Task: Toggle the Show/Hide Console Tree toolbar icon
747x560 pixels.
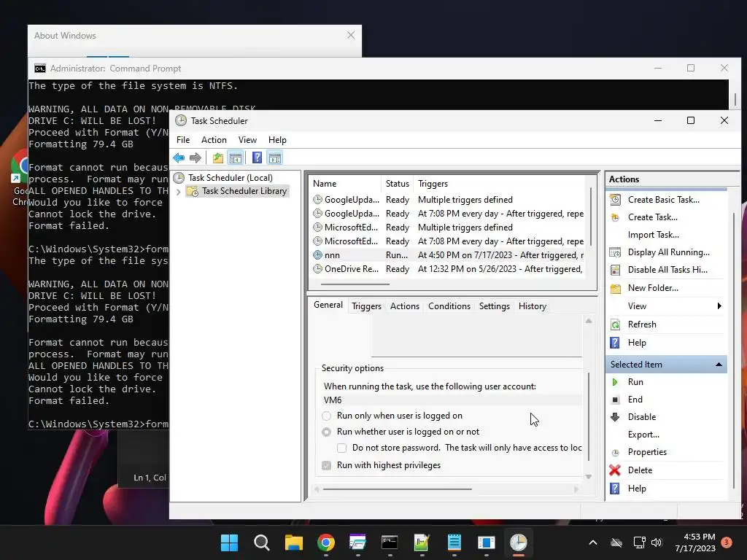Action: pyautogui.click(x=236, y=157)
